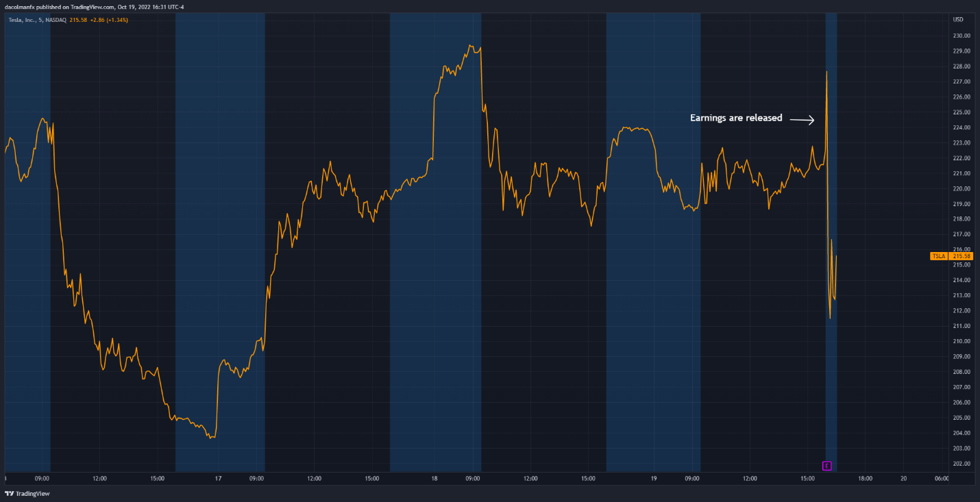The image size is (980, 502).
Task: Click the '20' date label on time axis
Action: click(904, 479)
